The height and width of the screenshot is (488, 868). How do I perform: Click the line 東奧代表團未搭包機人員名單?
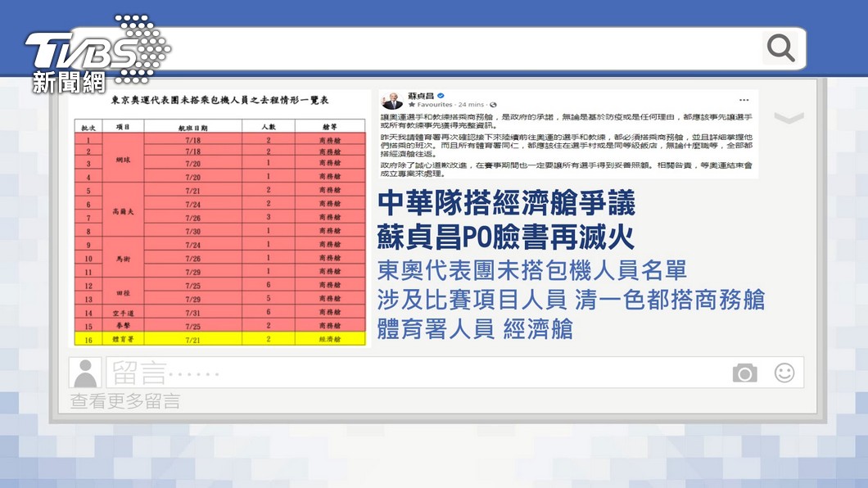pos(532,270)
